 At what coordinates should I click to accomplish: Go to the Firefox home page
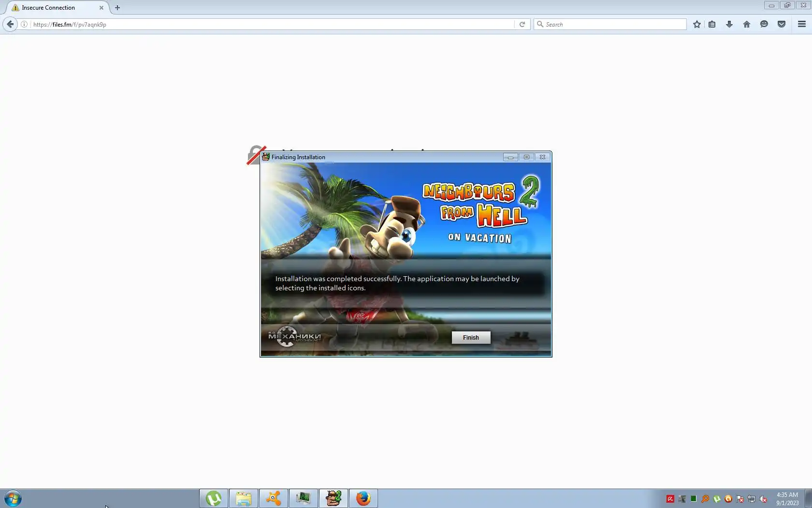coord(747,24)
